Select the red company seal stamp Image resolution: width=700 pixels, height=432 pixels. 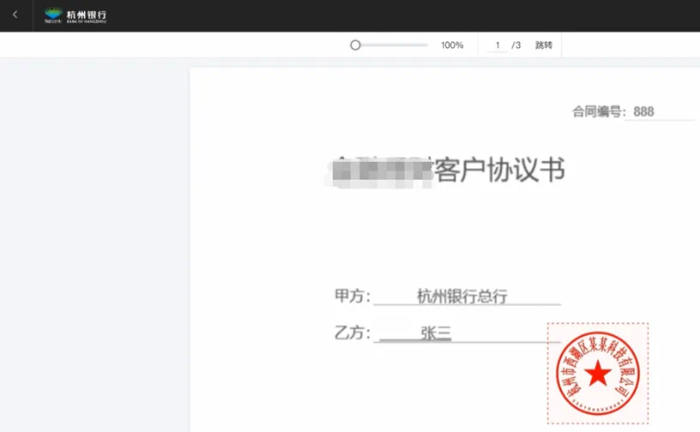[x=598, y=373]
